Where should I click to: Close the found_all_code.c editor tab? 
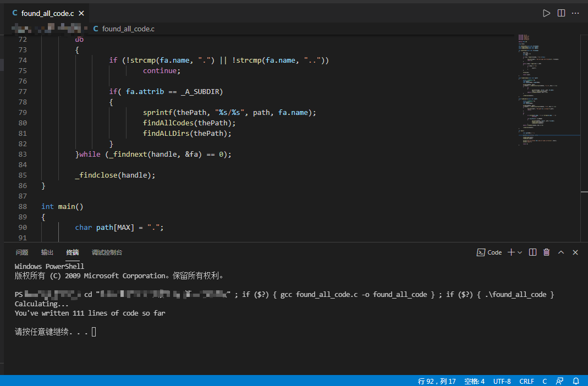pyautogui.click(x=81, y=14)
